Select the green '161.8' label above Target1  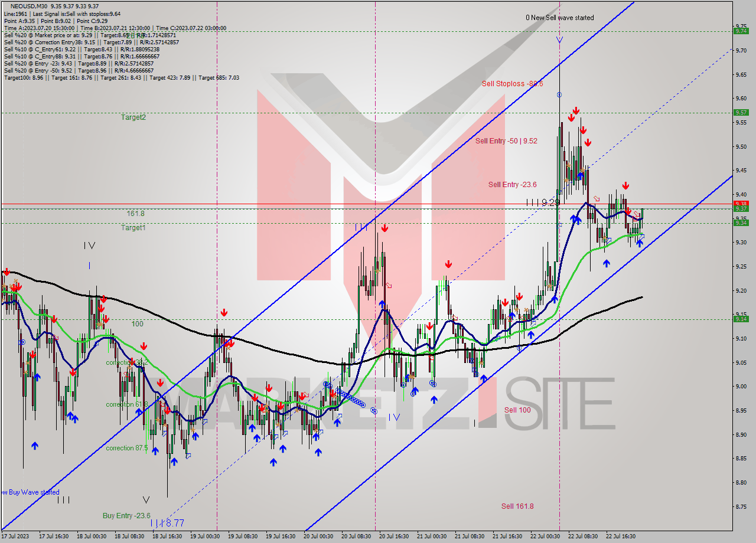click(x=135, y=214)
